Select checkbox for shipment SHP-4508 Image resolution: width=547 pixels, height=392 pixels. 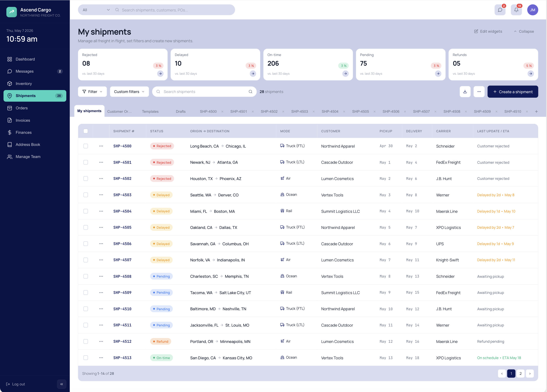86,276
